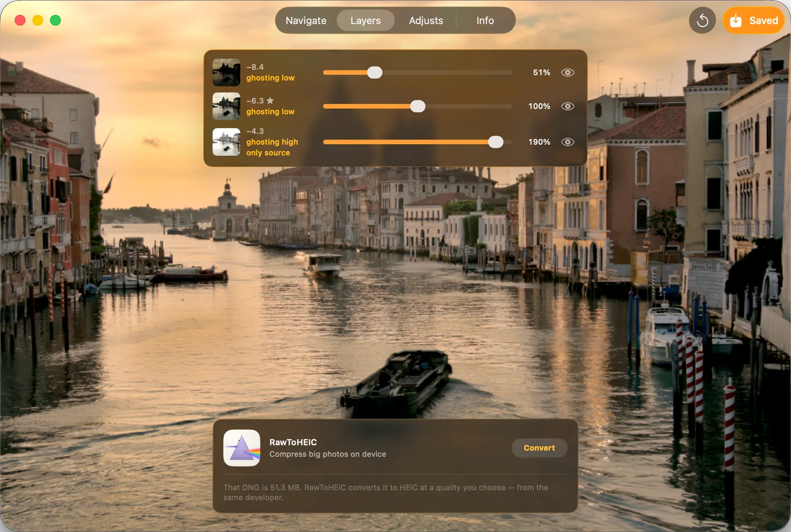This screenshot has width=791, height=532.
Task: Hide the -8.4 layer with eye icon
Action: click(567, 73)
